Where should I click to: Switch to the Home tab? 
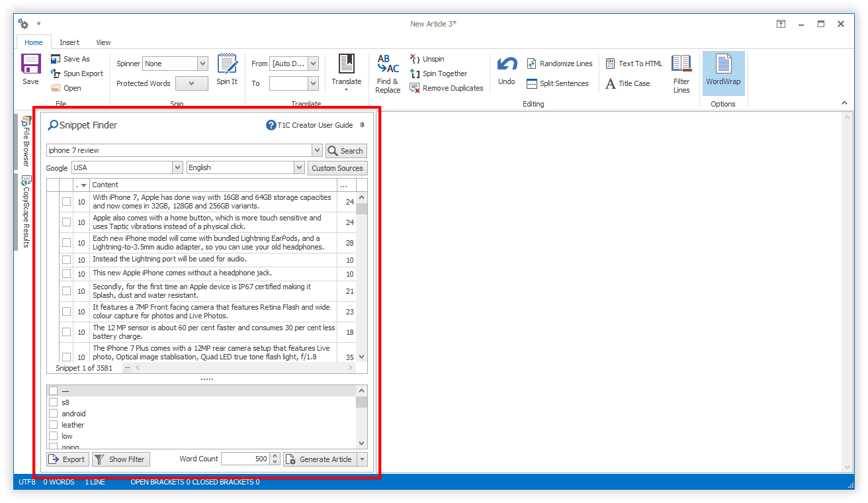[x=34, y=42]
